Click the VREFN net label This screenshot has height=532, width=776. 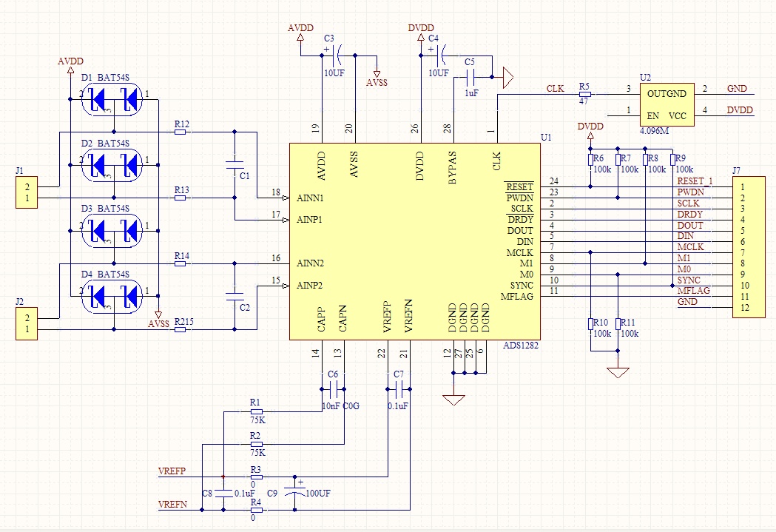pyautogui.click(x=172, y=505)
